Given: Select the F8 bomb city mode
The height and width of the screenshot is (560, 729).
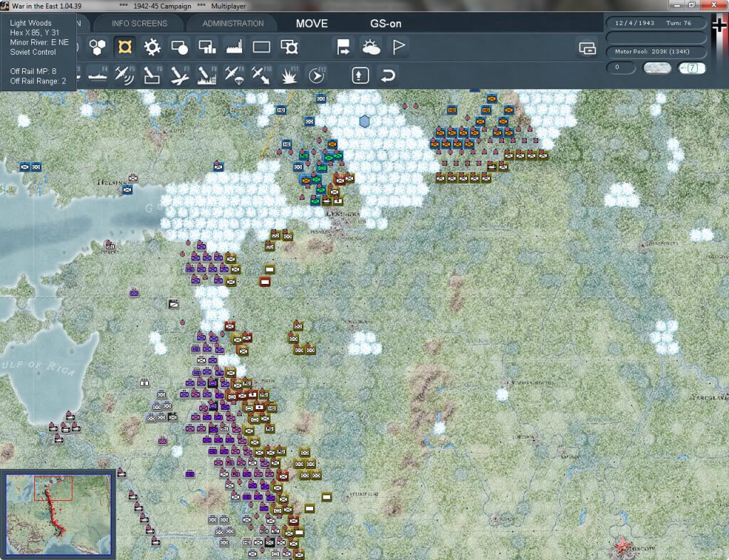Looking at the screenshot, I should coord(207,75).
